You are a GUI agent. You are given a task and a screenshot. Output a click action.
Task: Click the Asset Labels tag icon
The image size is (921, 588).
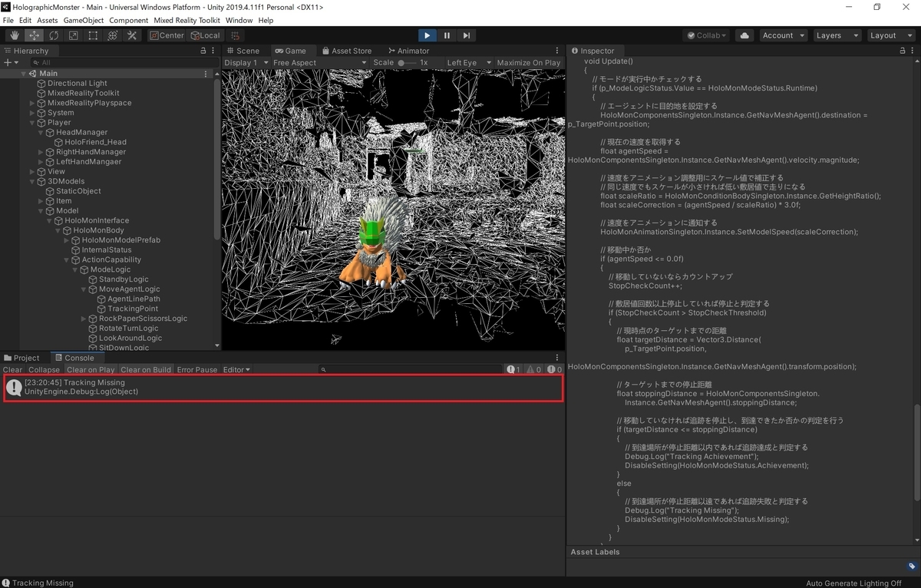[x=911, y=567]
